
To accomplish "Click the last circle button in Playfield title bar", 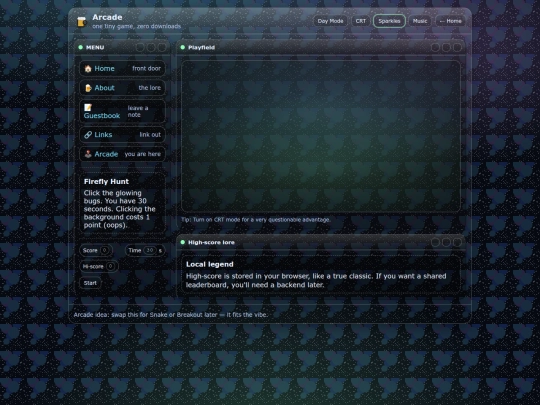I will (x=457, y=48).
